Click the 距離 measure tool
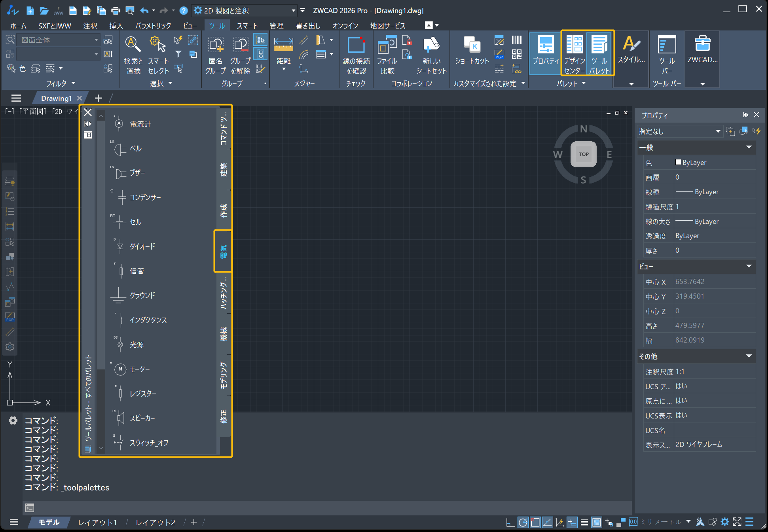Screen dimensions: 768x532 (x=283, y=54)
